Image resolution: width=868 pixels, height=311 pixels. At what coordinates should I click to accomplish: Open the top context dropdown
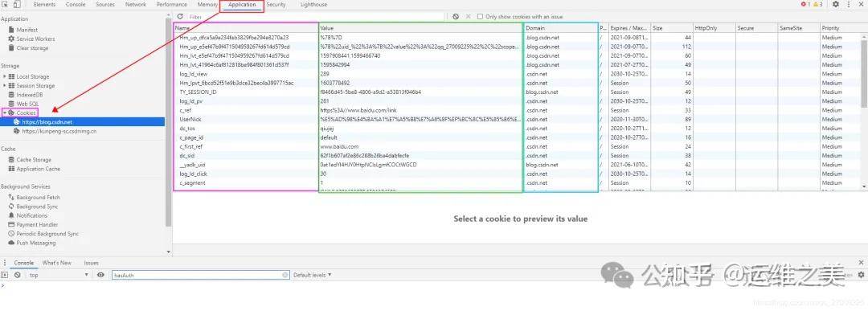pyautogui.click(x=59, y=275)
